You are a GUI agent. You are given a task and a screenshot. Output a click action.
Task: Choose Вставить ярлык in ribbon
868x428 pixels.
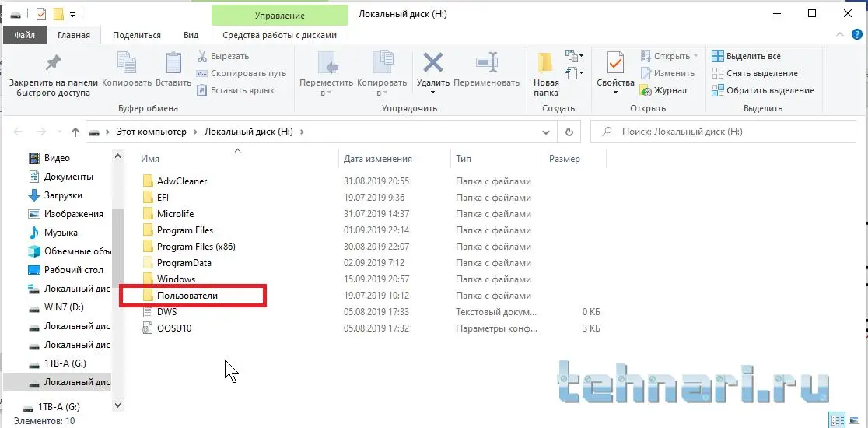click(x=236, y=90)
